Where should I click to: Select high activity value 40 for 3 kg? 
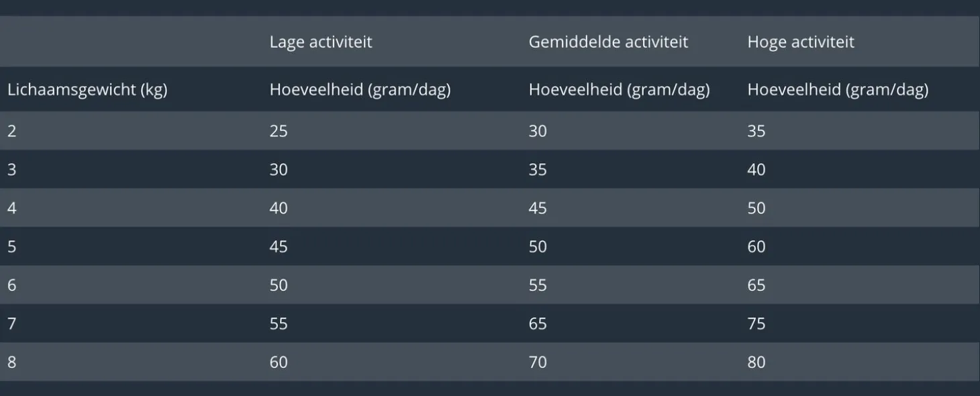coord(756,170)
